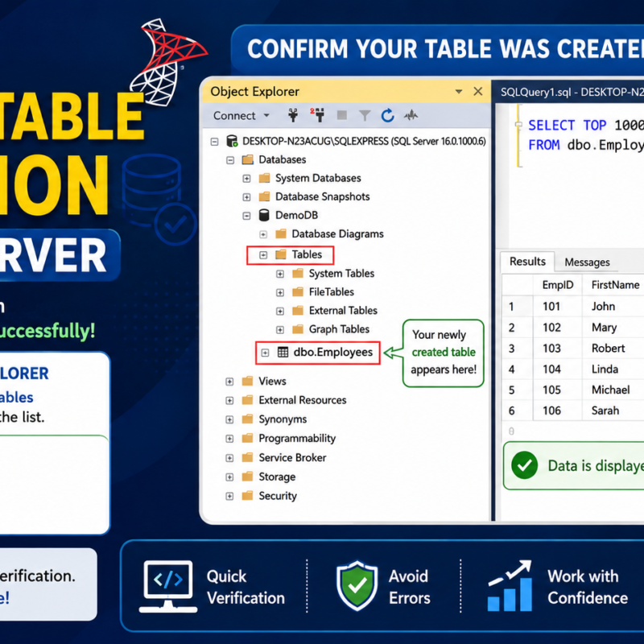Click the Quick Verification monitor code icon
This screenshot has height=644, width=644.
coord(168,586)
